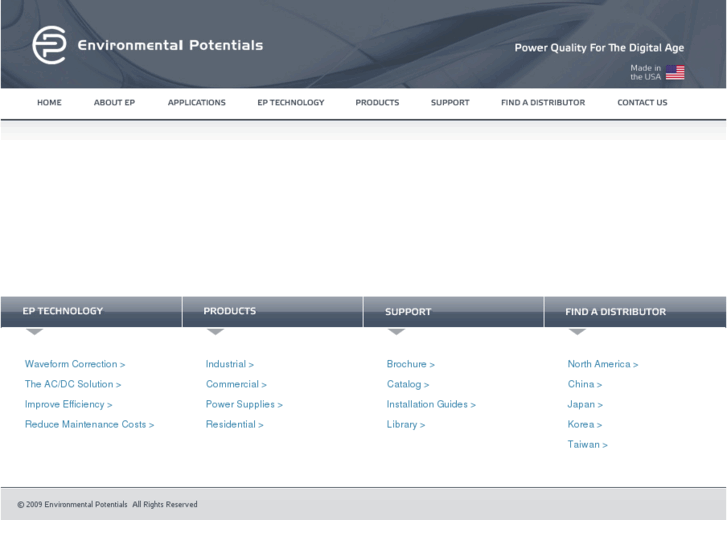Choose the Japan distributor link
The height and width of the screenshot is (545, 727).
tap(585, 404)
